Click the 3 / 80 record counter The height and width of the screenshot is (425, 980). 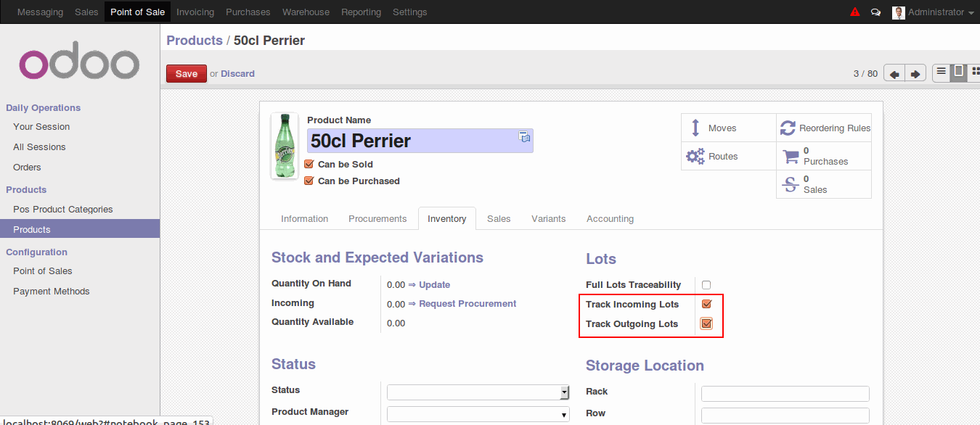865,73
